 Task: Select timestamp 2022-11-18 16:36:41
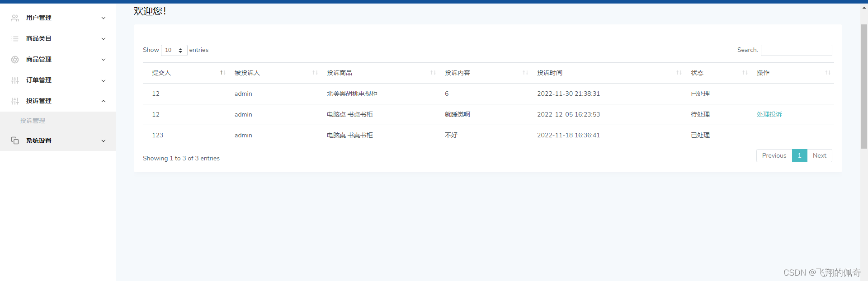[x=568, y=135]
